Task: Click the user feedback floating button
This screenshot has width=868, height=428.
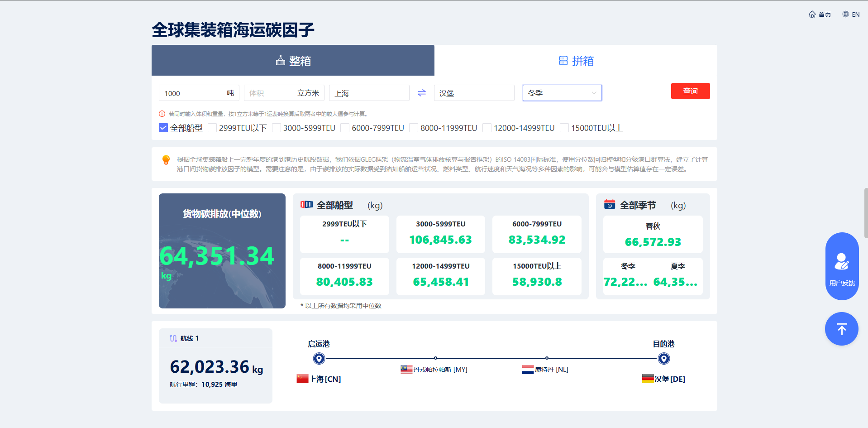Action: point(842,266)
